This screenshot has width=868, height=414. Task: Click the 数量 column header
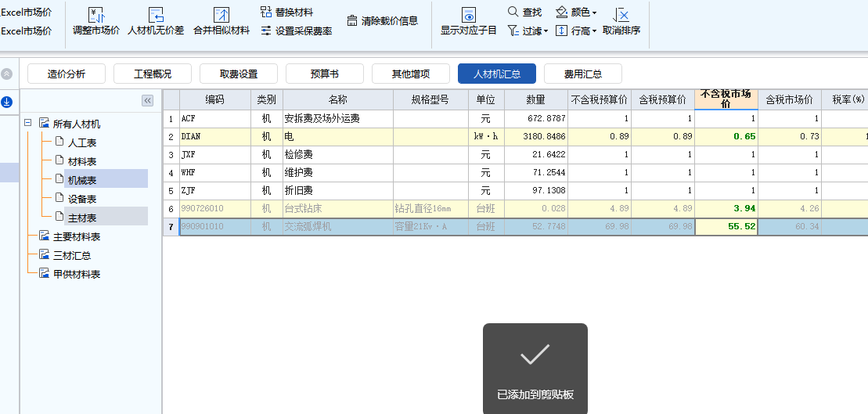535,99
